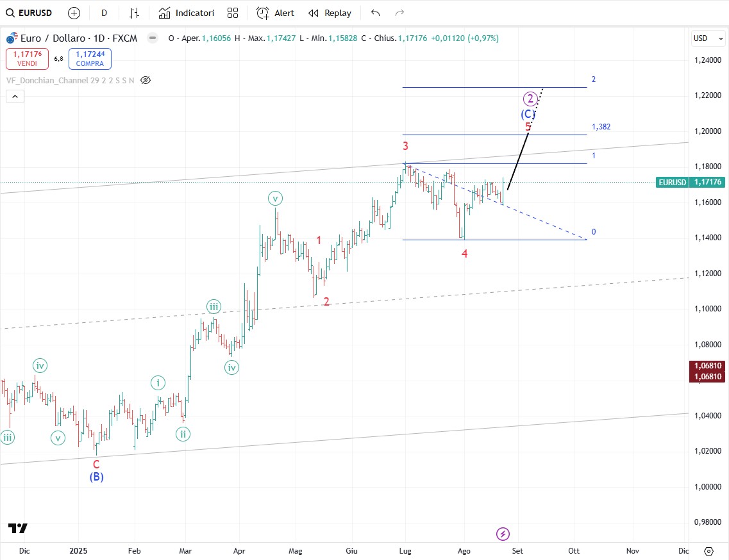
Task: Select the circled v label near April high
Action: pyautogui.click(x=275, y=199)
